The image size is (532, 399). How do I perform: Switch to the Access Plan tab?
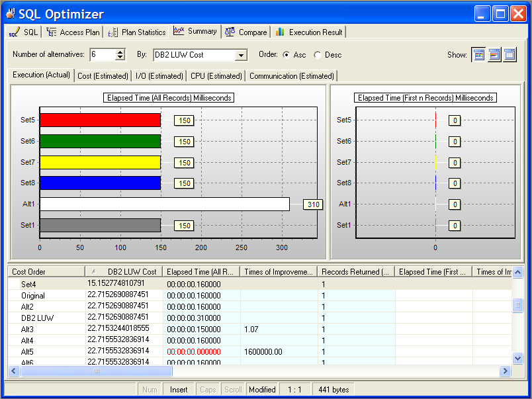click(74, 32)
